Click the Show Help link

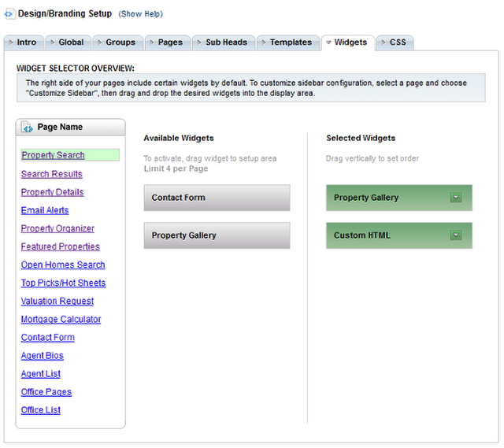(x=140, y=14)
